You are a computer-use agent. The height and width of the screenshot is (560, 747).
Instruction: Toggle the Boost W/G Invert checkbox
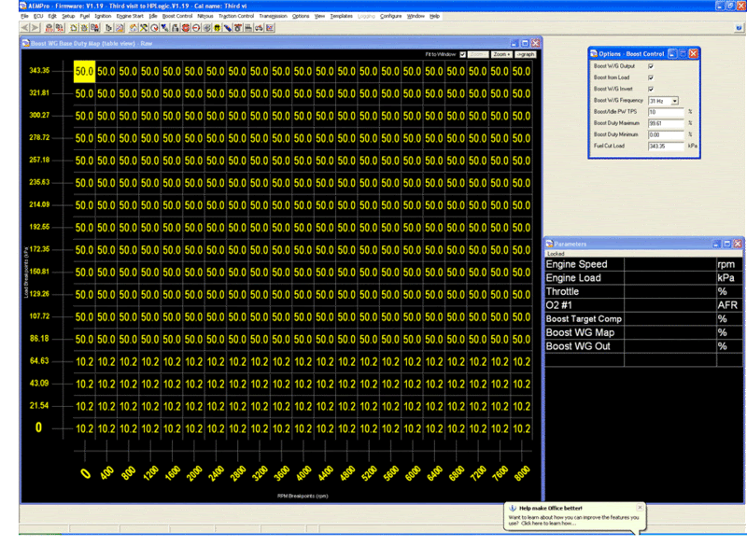(x=651, y=89)
